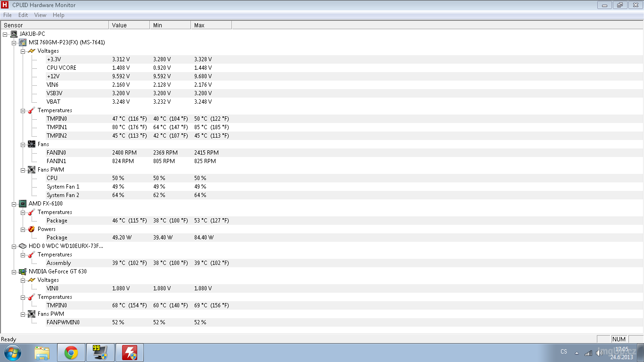644x362 pixels.
Task: Show hidden tray icons arrow
Action: tap(576, 353)
